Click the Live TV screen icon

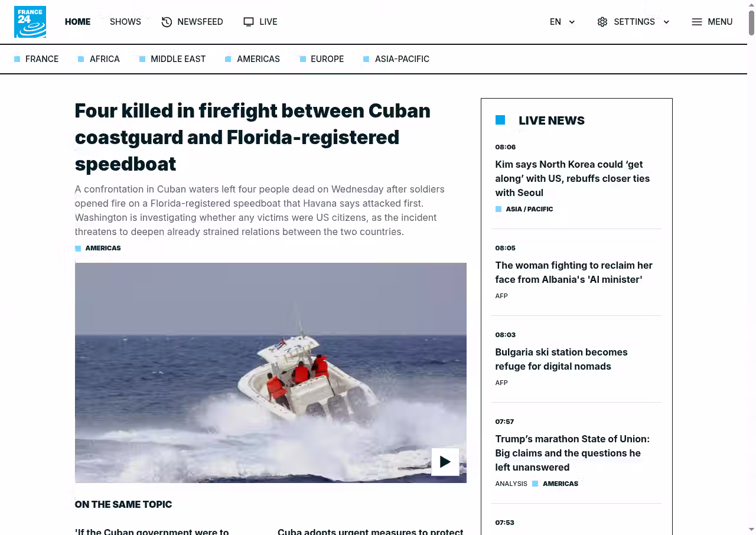pyautogui.click(x=249, y=22)
